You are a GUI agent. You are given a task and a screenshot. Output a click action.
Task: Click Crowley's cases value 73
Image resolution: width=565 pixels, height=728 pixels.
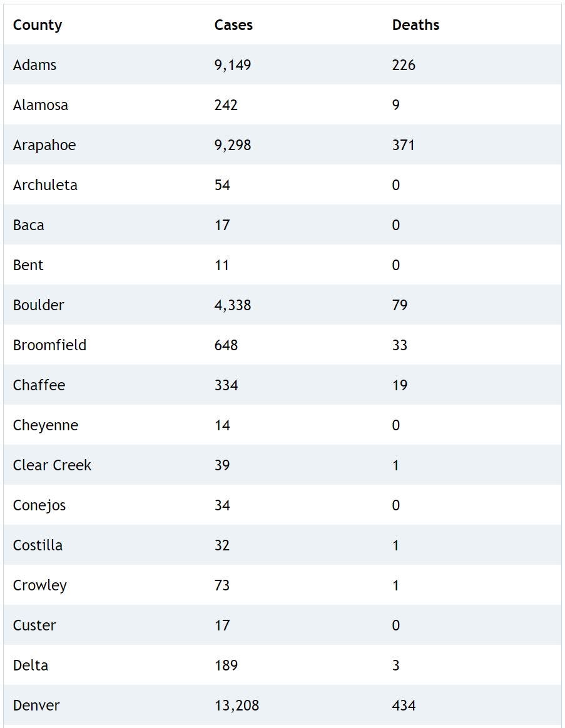222,585
